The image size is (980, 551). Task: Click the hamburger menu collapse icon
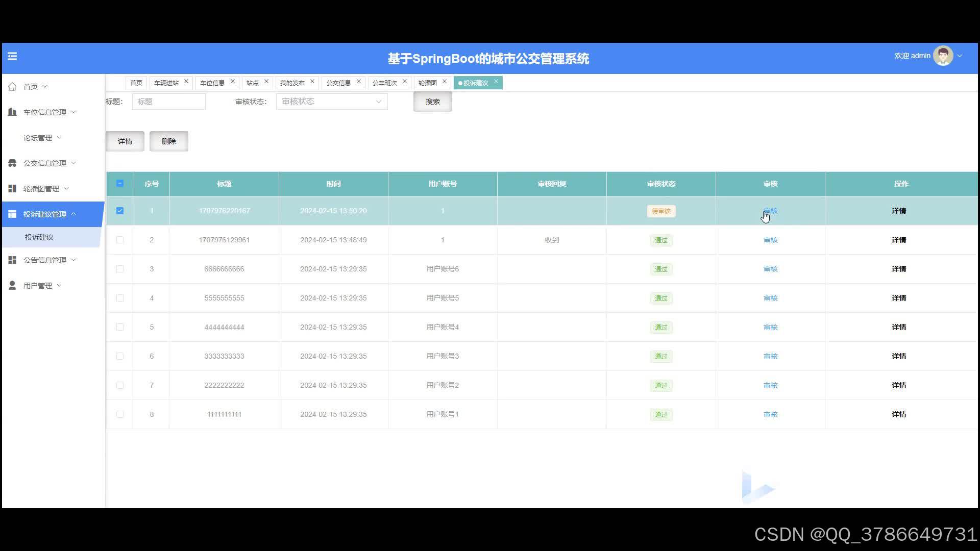12,56
